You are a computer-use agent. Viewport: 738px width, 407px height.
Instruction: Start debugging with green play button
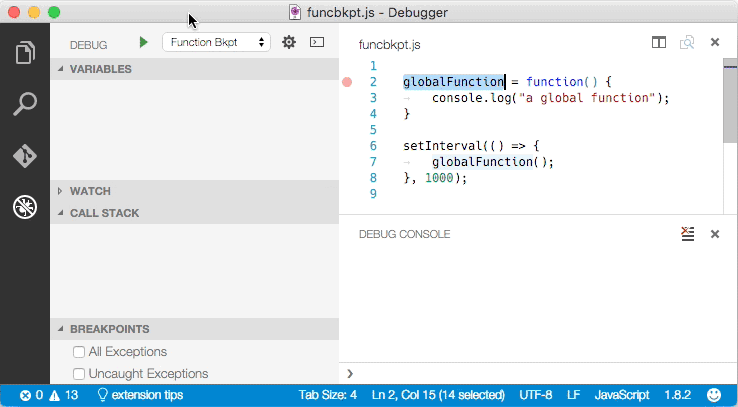144,42
